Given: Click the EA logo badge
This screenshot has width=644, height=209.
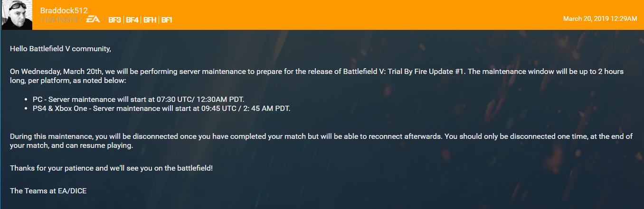Looking at the screenshot, I should [x=94, y=20].
